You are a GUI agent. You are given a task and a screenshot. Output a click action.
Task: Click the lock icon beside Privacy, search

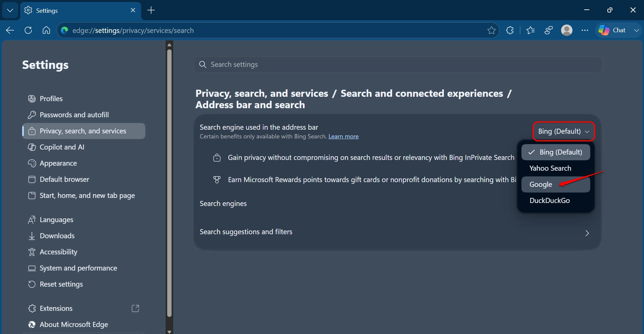[32, 131]
